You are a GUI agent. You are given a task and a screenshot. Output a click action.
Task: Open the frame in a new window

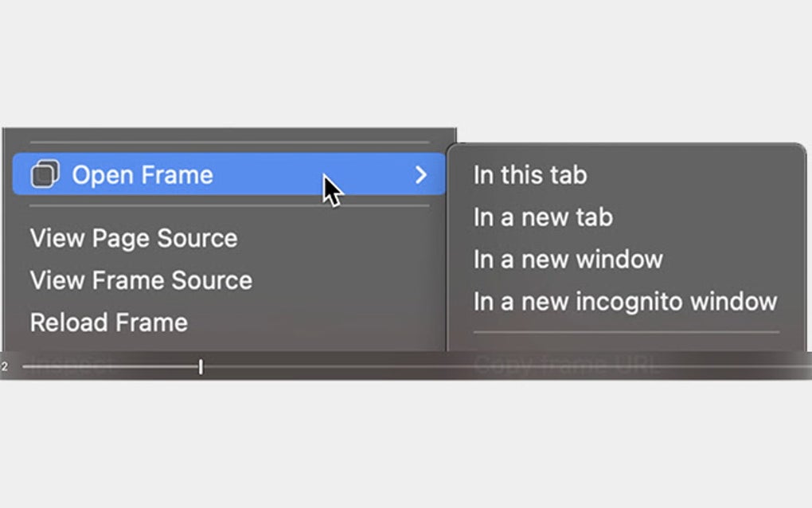(567, 259)
